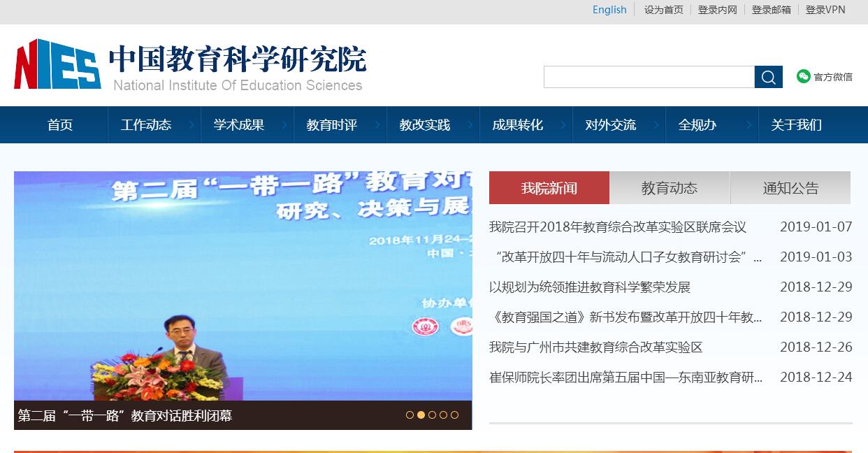The image size is (868, 453).
Task: Select the first carousel dot indicator
Action: coord(410,415)
